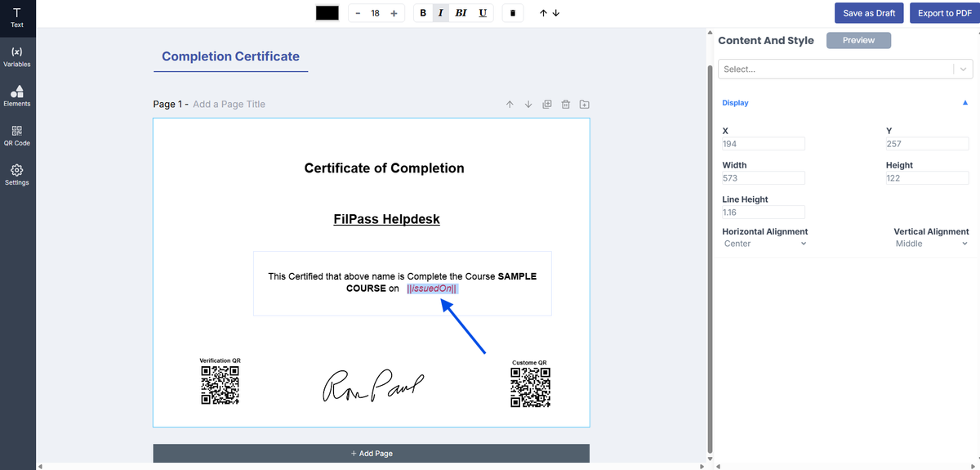The height and width of the screenshot is (470, 980).
Task: Click the Height input field
Action: click(927, 178)
